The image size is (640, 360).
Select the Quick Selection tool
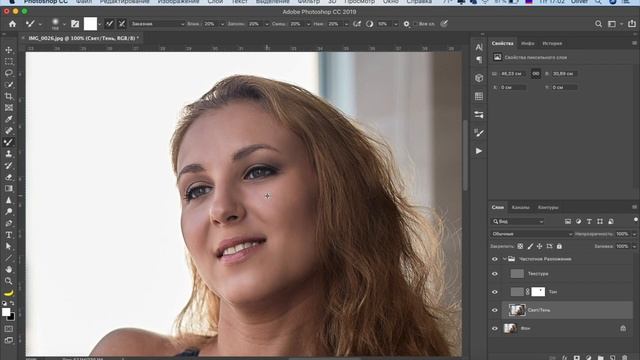(x=9, y=85)
